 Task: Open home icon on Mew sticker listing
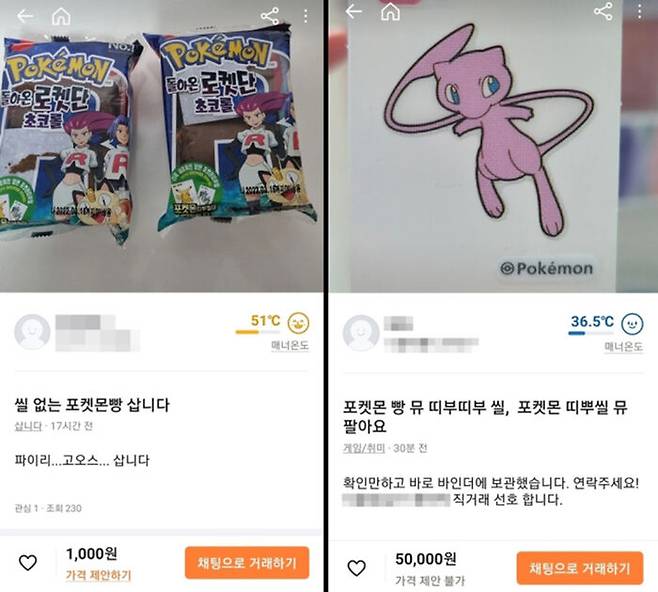click(390, 11)
